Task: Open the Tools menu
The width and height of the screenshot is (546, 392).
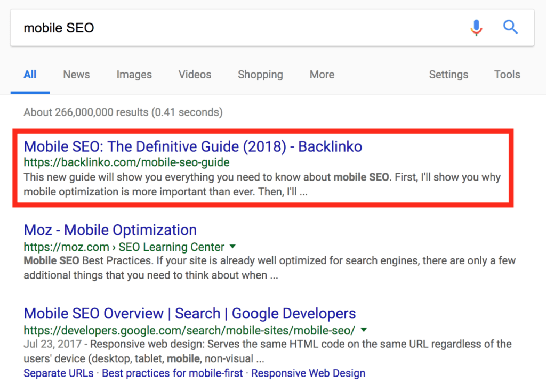Action: point(507,75)
